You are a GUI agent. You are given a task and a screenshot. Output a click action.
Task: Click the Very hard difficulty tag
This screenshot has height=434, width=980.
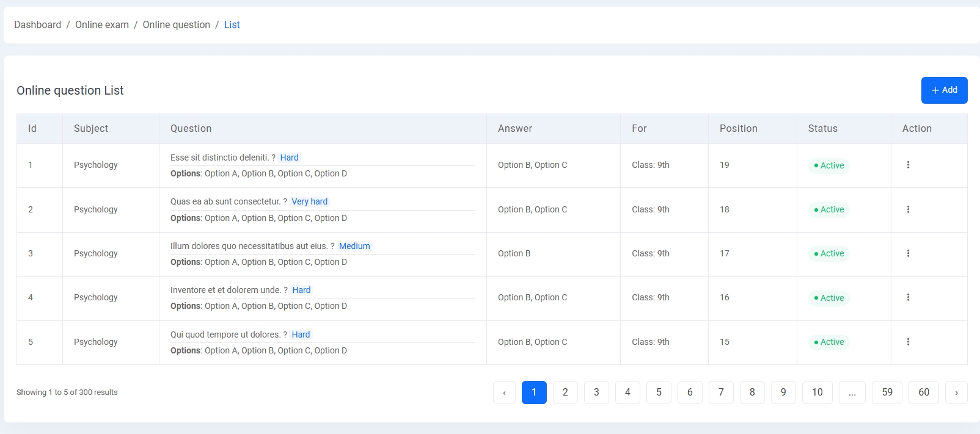click(x=309, y=201)
